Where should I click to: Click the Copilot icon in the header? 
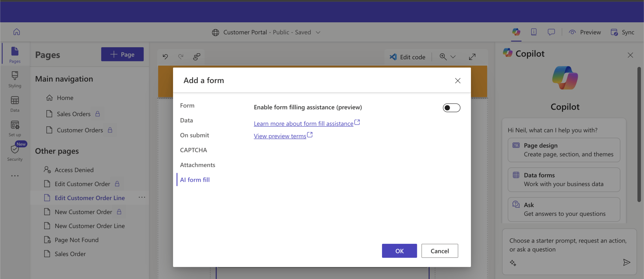[516, 32]
